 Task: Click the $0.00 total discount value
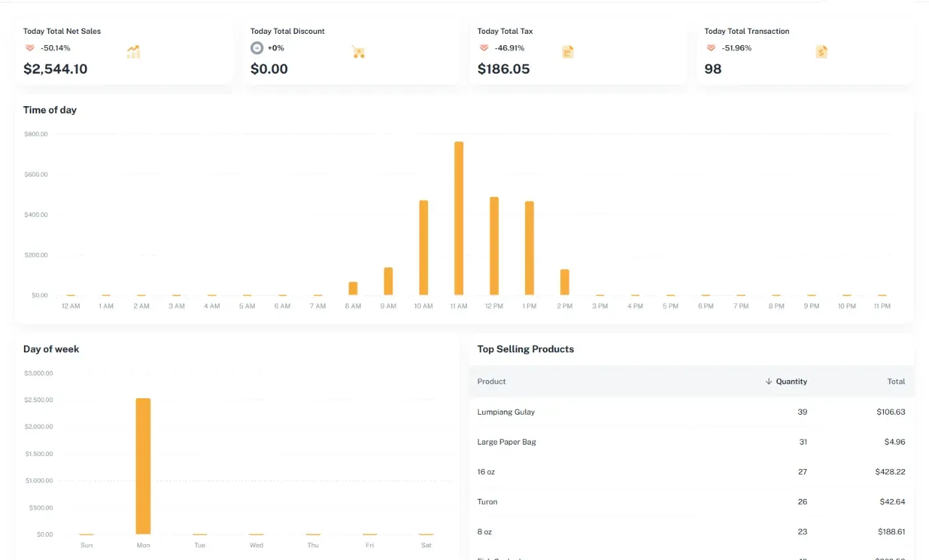[269, 69]
